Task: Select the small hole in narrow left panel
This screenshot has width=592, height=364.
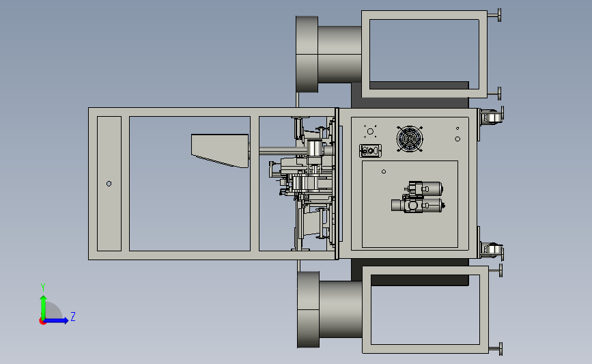Action: (x=109, y=184)
